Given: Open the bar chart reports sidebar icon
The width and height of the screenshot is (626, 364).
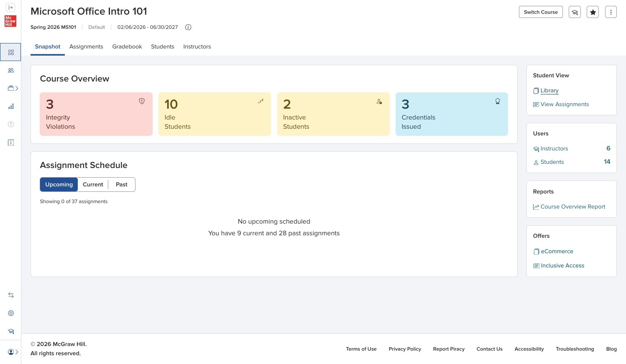Looking at the screenshot, I should tap(11, 107).
